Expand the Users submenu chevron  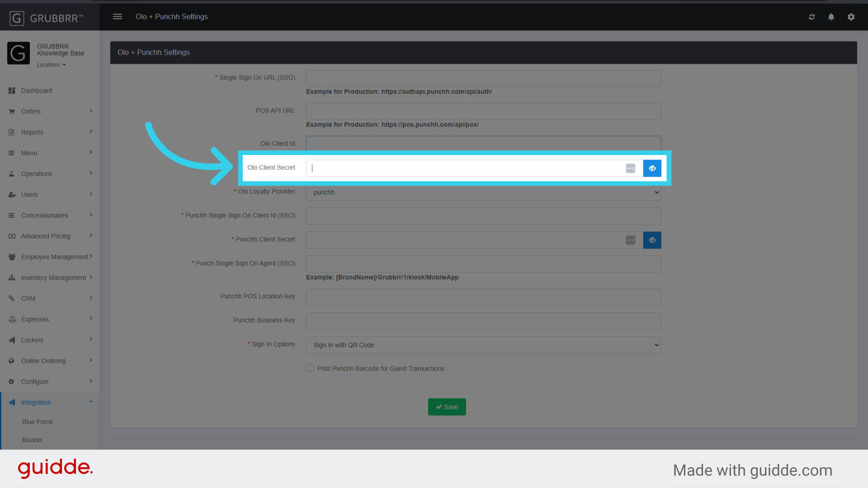(x=91, y=194)
